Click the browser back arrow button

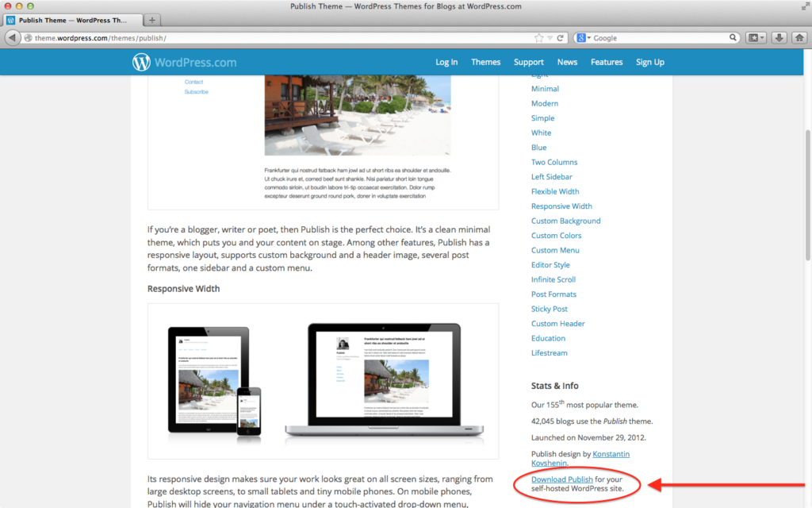pos(12,38)
